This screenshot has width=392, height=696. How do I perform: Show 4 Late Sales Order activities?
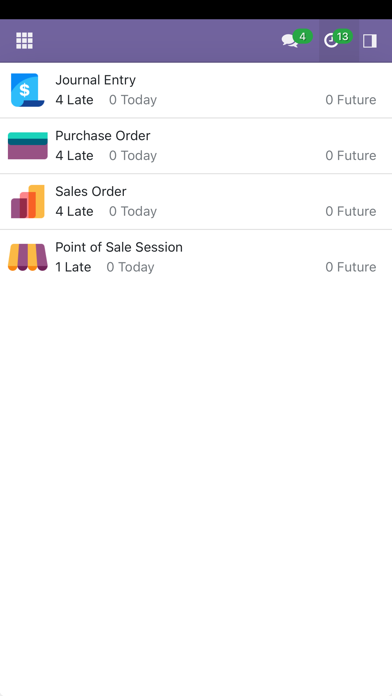74,211
